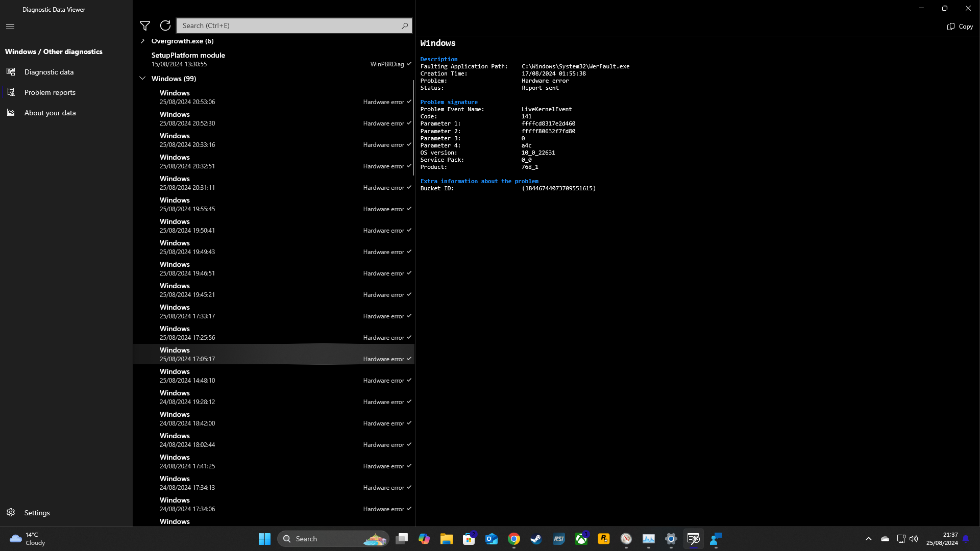980x551 pixels.
Task: Click the Problem reports sidebar icon
Action: pos(11,92)
